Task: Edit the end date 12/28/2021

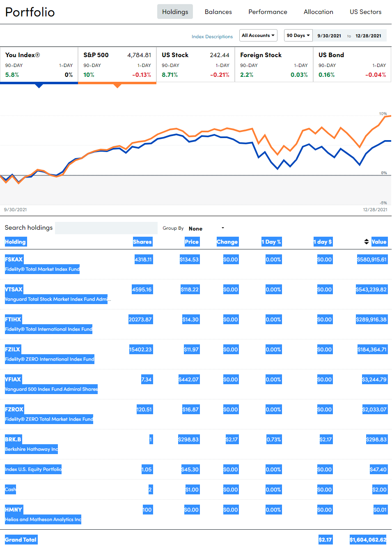Action: tap(368, 36)
